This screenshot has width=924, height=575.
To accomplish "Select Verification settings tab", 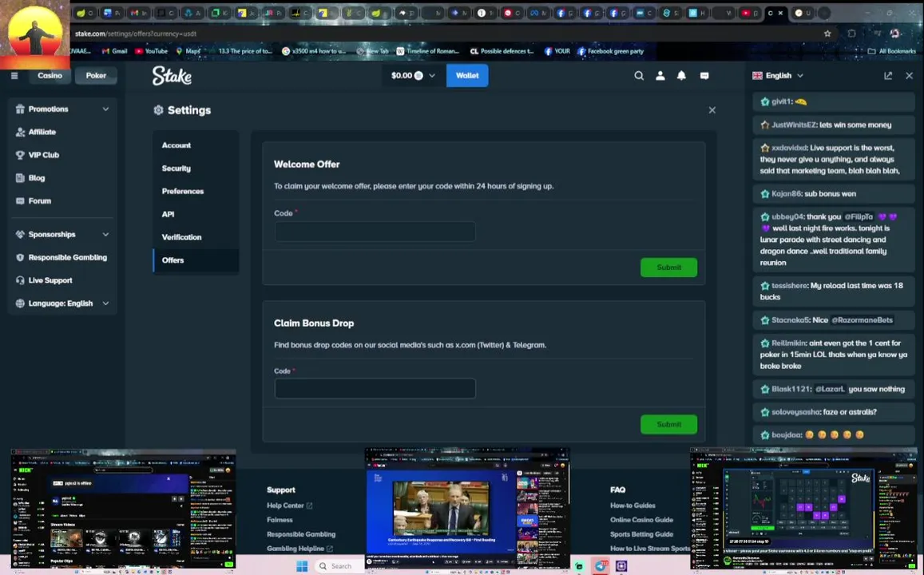I will coord(196,237).
